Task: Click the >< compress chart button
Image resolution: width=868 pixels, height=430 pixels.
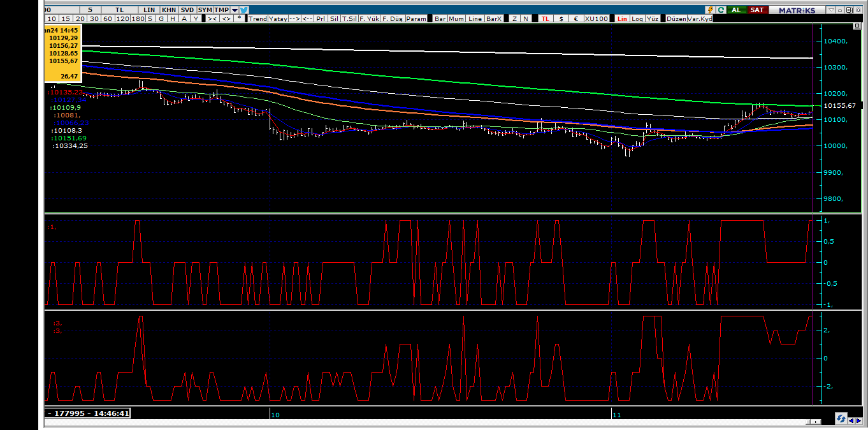Action: [x=212, y=19]
